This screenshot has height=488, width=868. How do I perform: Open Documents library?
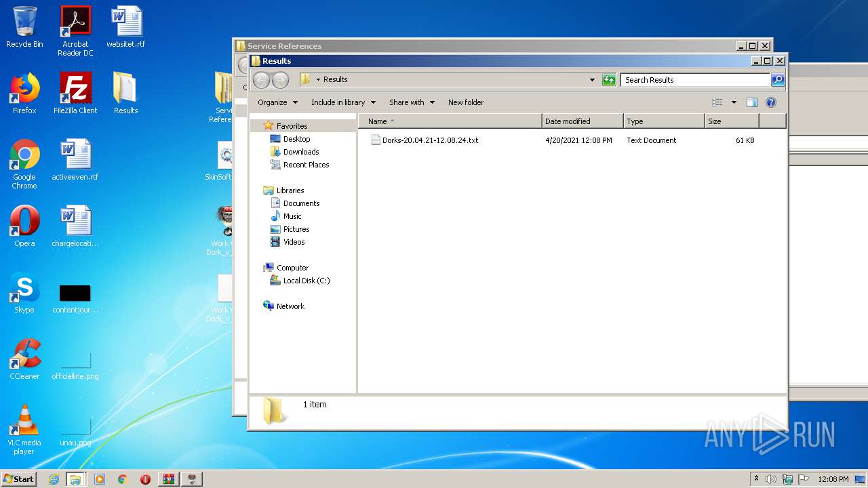(x=301, y=203)
